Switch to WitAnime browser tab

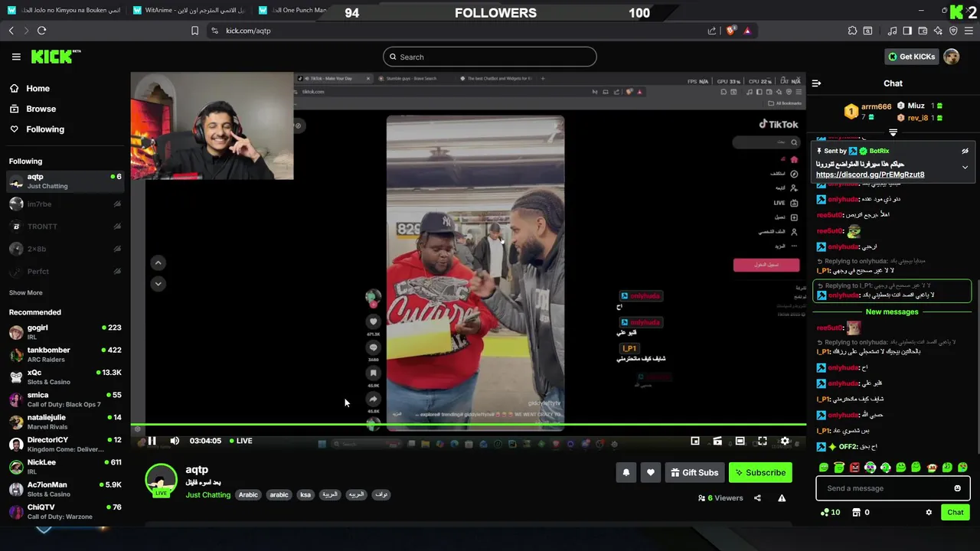coord(188,10)
